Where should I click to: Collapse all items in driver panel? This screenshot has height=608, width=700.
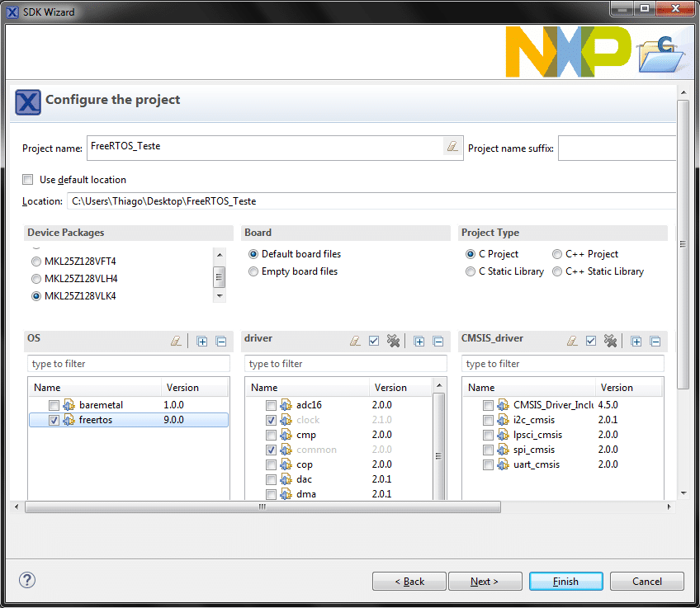coord(438,342)
